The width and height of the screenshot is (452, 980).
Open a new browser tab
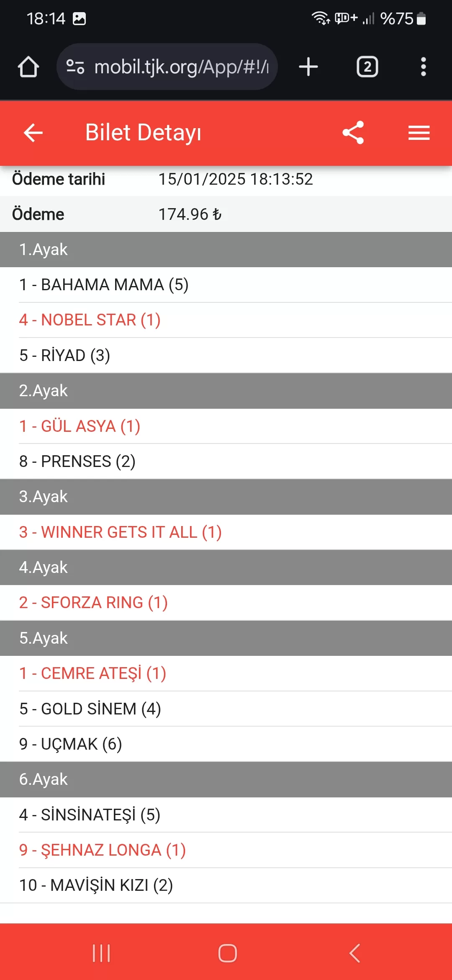click(x=308, y=67)
